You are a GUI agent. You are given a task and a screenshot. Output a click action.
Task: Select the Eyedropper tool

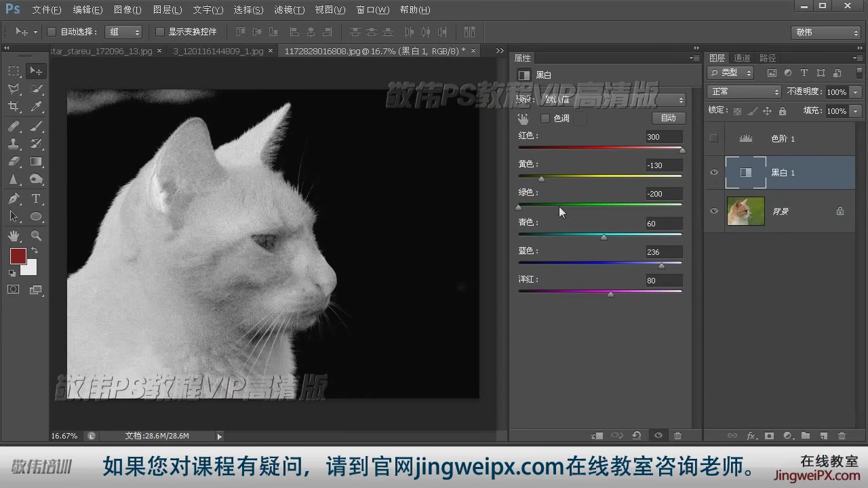(x=37, y=106)
